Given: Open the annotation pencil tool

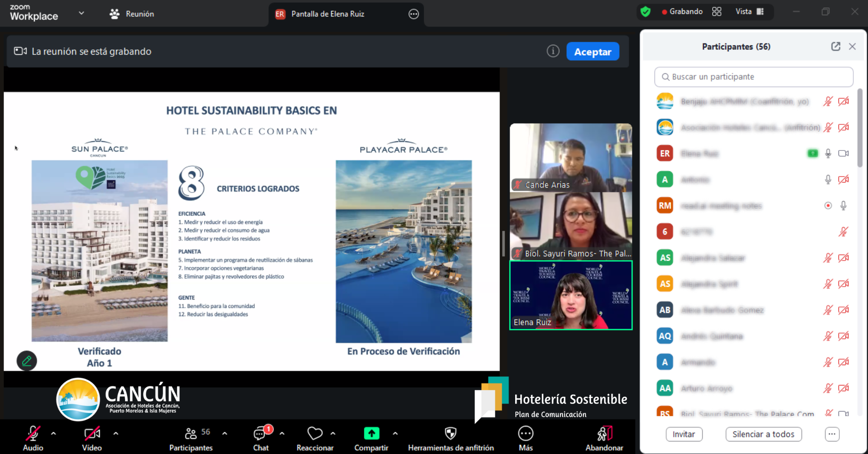Looking at the screenshot, I should pyautogui.click(x=26, y=361).
